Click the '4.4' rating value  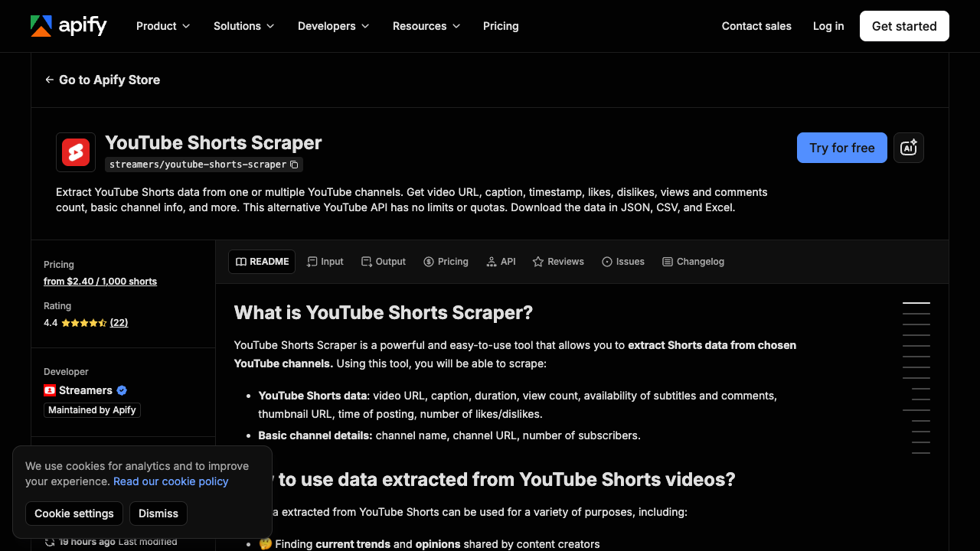click(51, 323)
